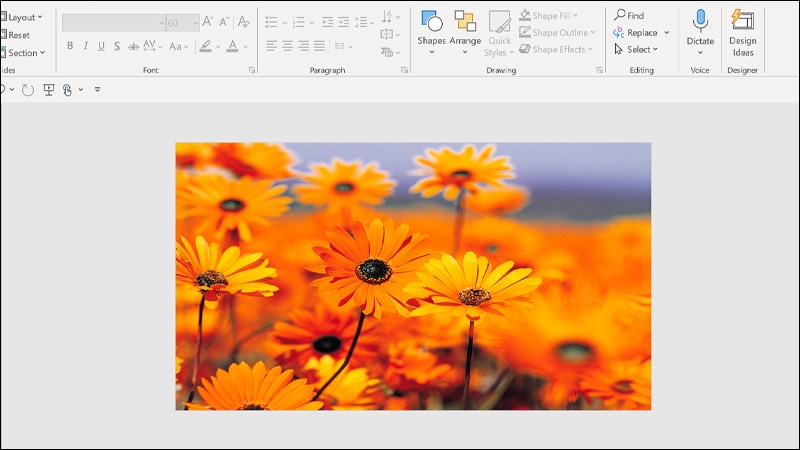Open the font size dropdown
This screenshot has width=800, height=450.
coord(195,23)
